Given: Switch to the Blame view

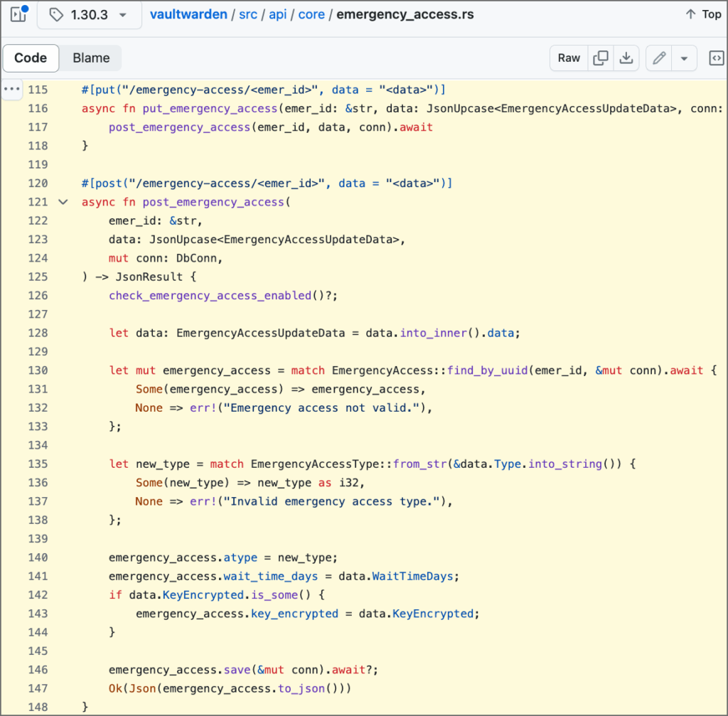Looking at the screenshot, I should point(91,58).
